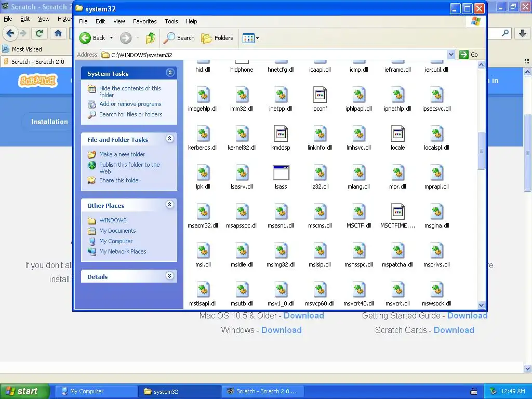Viewport: 532px width, 399px height.
Task: Click scroll down arrow in system32 file list
Action: coord(481,305)
